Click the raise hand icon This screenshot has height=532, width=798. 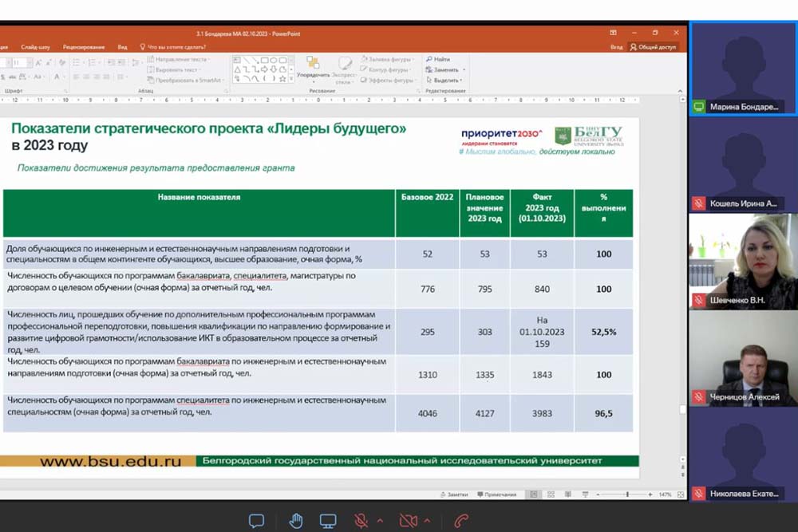296,521
